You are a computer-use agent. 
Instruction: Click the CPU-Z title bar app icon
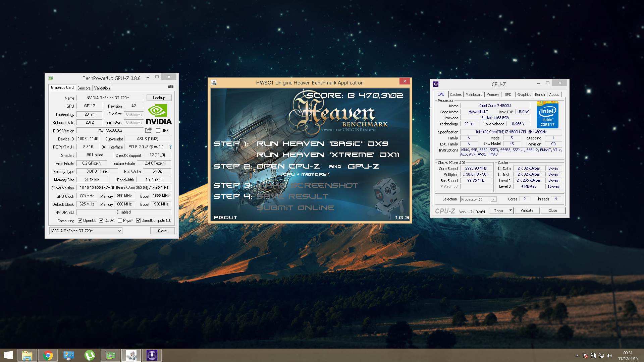(436, 84)
